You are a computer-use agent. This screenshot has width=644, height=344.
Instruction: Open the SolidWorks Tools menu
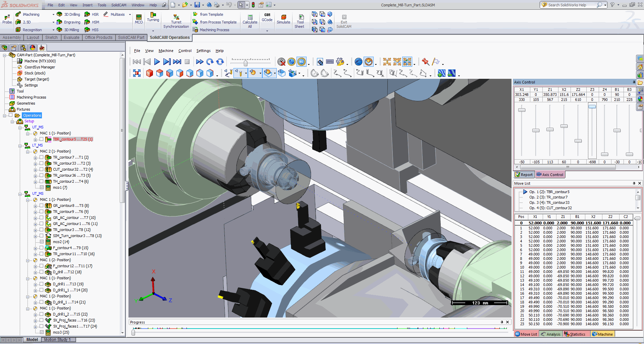pos(102,5)
